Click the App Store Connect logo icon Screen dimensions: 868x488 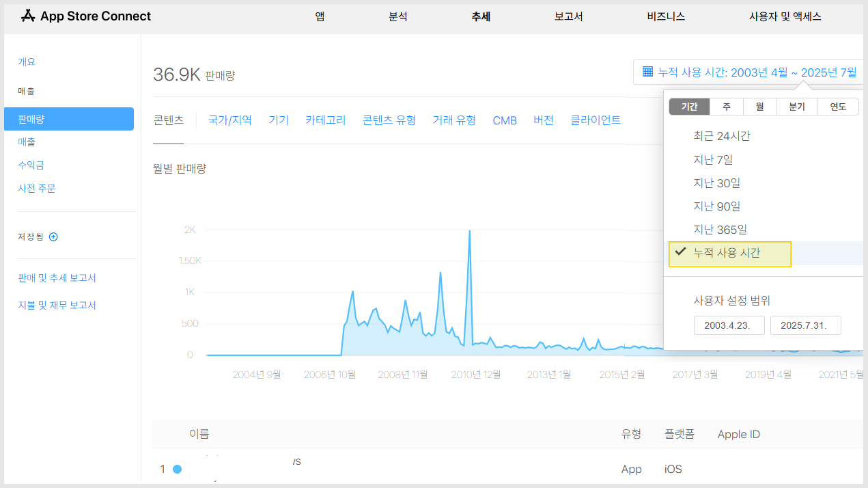point(28,16)
